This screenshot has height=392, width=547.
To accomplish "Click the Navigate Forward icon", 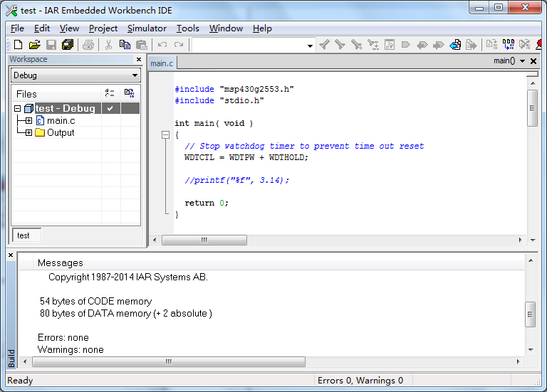I will [x=472, y=45].
